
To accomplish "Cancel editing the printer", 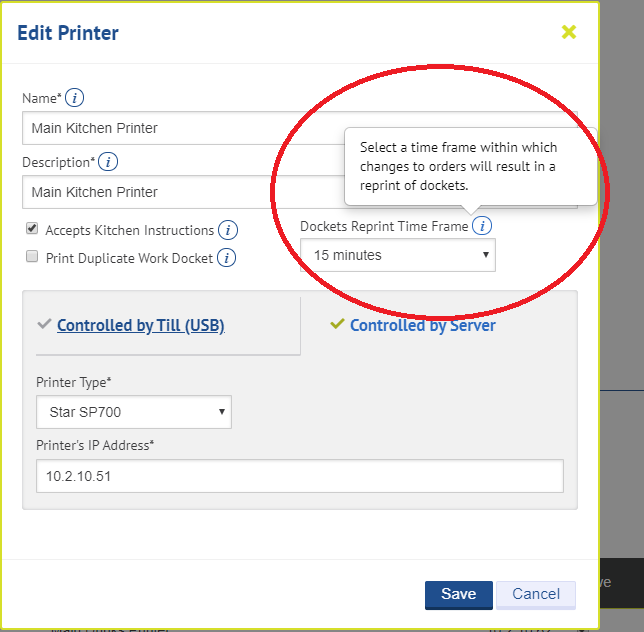I will (x=536, y=595).
